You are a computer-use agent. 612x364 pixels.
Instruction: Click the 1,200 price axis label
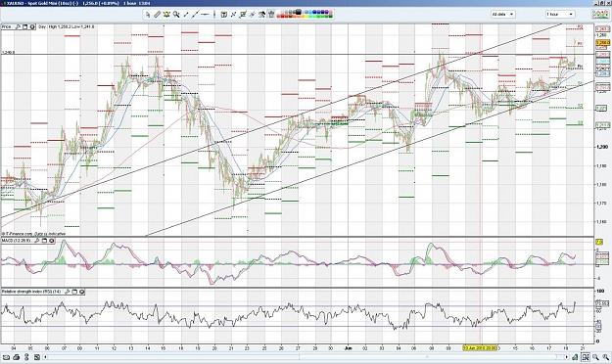[x=601, y=147]
